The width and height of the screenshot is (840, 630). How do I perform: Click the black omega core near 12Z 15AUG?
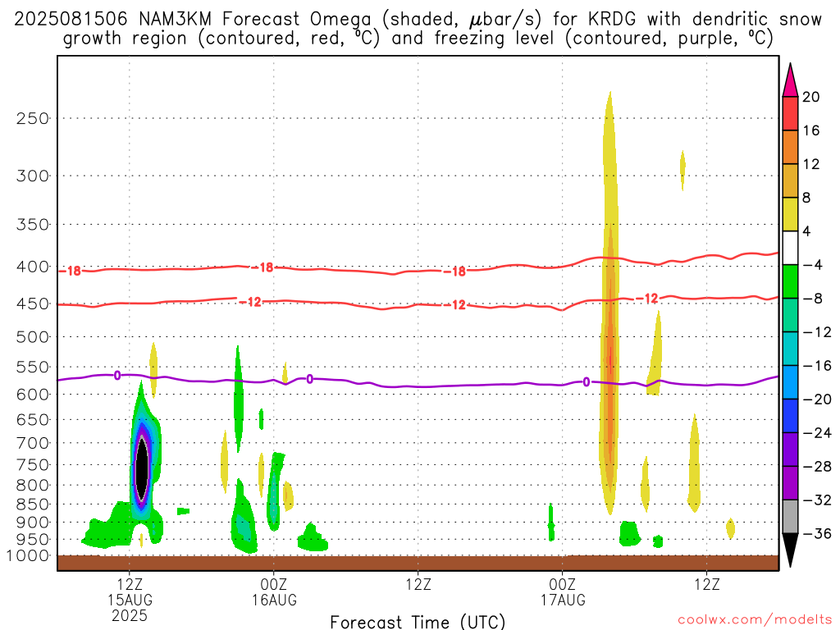click(x=142, y=468)
